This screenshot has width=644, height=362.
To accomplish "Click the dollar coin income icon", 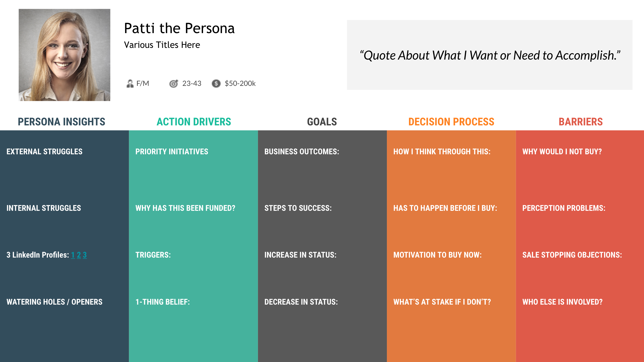I will pyautogui.click(x=216, y=83).
